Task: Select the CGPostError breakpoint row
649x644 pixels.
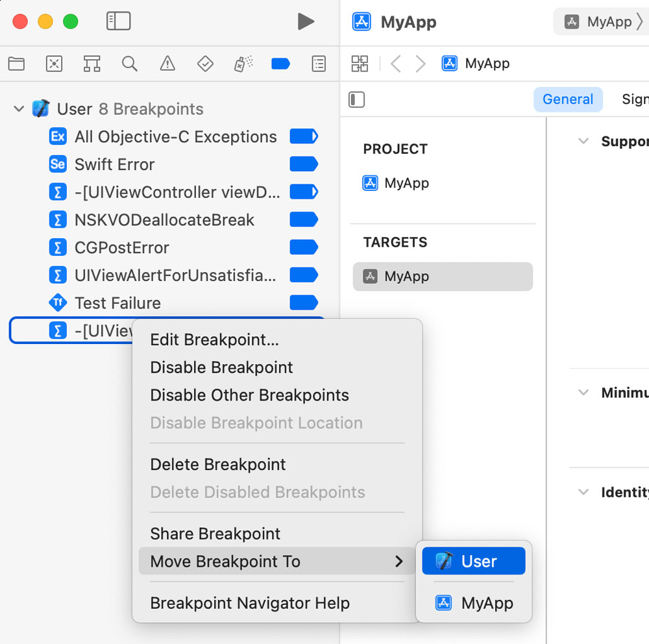Action: [166, 247]
